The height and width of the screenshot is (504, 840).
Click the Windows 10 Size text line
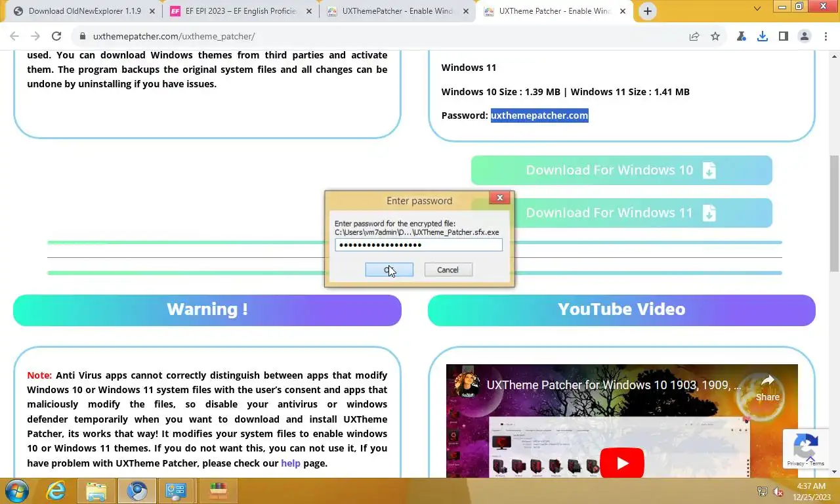coord(565,92)
